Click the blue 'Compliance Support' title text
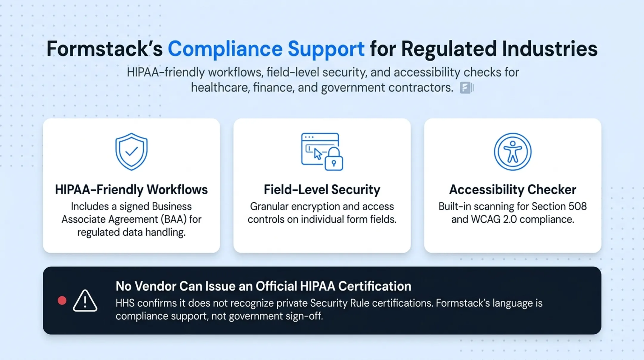Viewport: 644px width, 360px height. point(266,49)
